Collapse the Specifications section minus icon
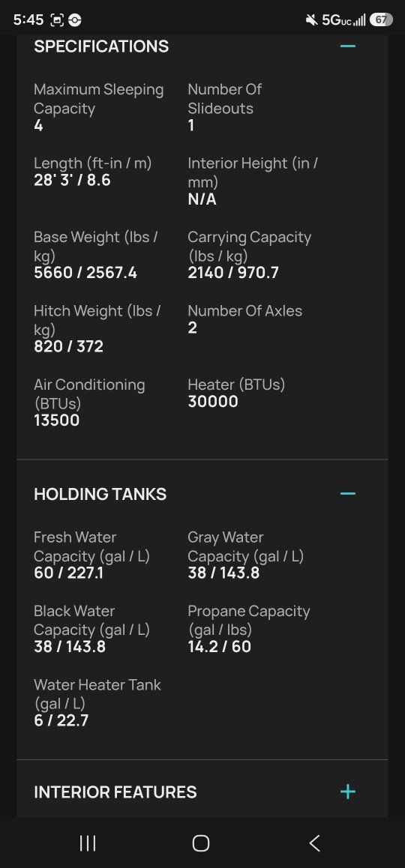 pyautogui.click(x=347, y=46)
